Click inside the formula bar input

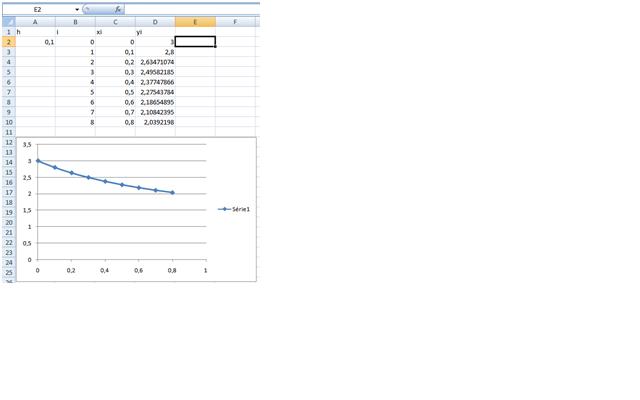click(x=190, y=8)
